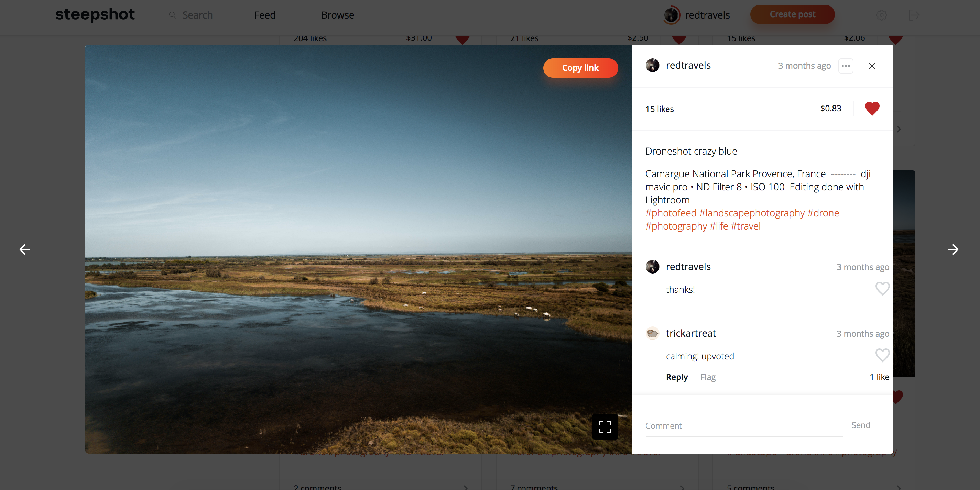Open 7 comments on background post
Image resolution: width=980 pixels, height=490 pixels.
[533, 487]
